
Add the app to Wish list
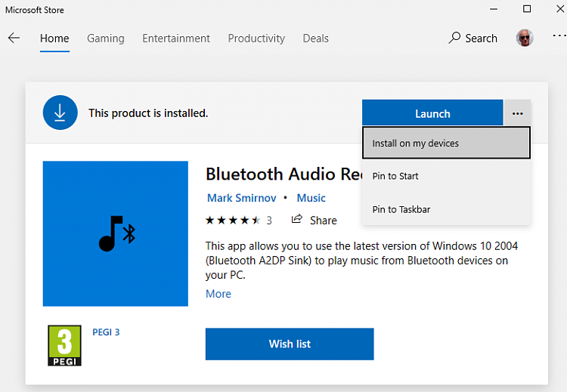[x=290, y=344]
